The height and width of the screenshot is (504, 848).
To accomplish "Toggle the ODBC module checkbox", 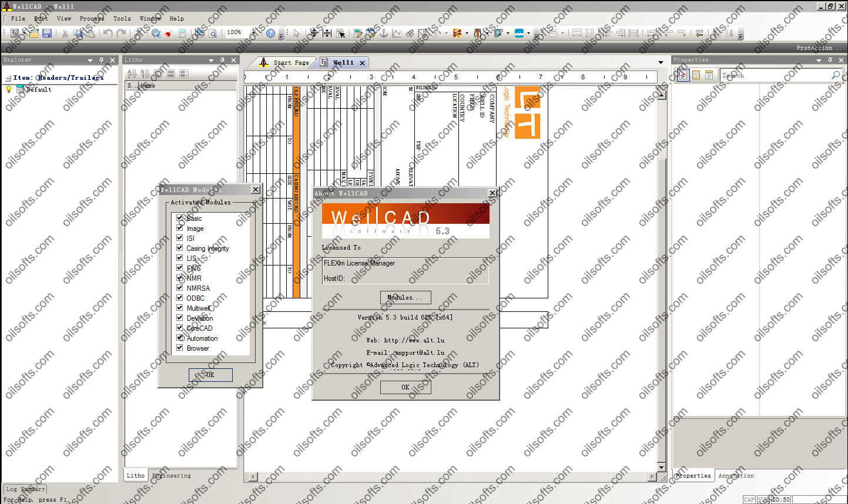I will tap(180, 298).
